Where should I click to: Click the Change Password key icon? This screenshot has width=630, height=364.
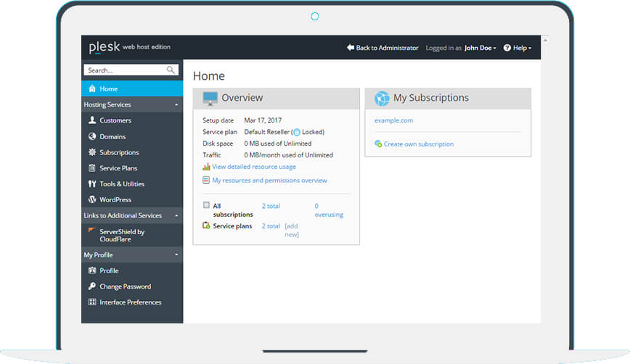pyautogui.click(x=92, y=286)
